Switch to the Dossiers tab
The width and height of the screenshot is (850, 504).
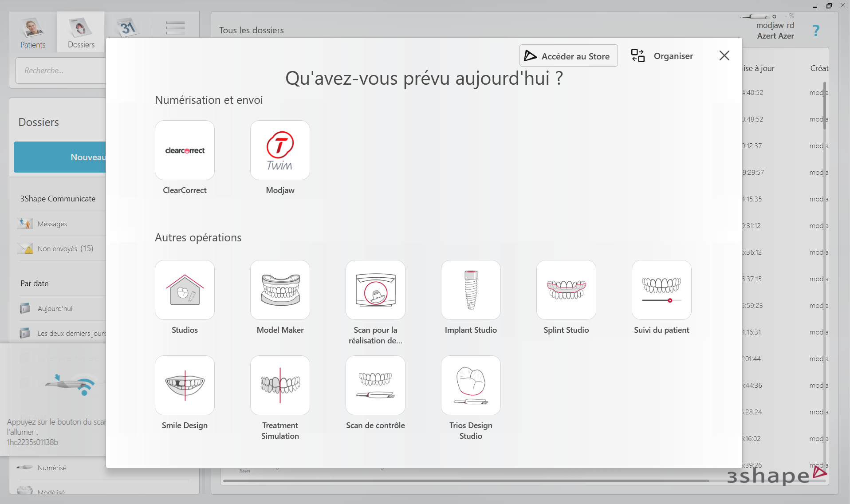[81, 33]
